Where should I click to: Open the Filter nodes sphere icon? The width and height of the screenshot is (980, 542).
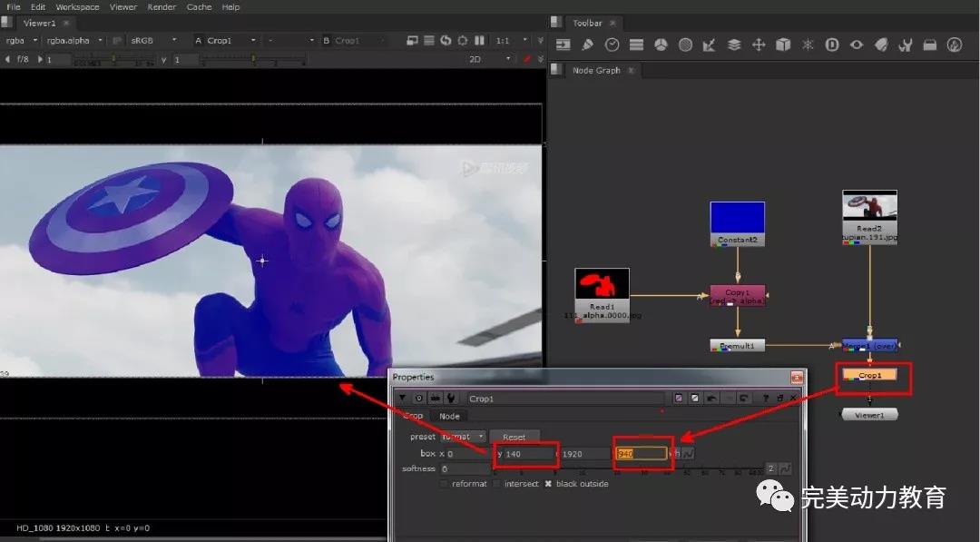pos(686,44)
